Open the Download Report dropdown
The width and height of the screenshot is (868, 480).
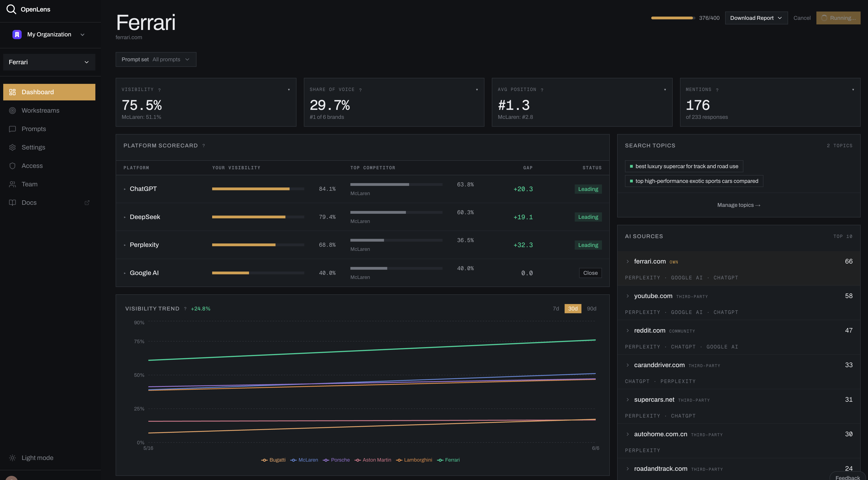(756, 18)
